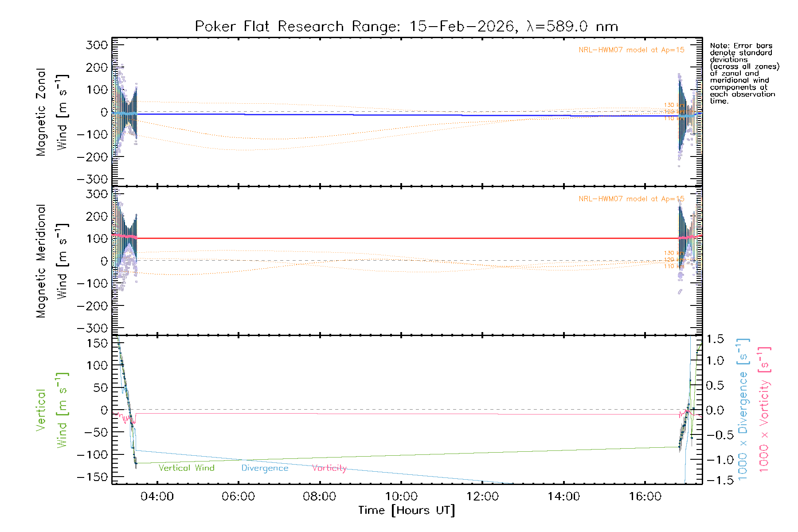Click the NRL-HWM07 model label in meridional panel
This screenshot has width=798, height=532.
coord(631,199)
